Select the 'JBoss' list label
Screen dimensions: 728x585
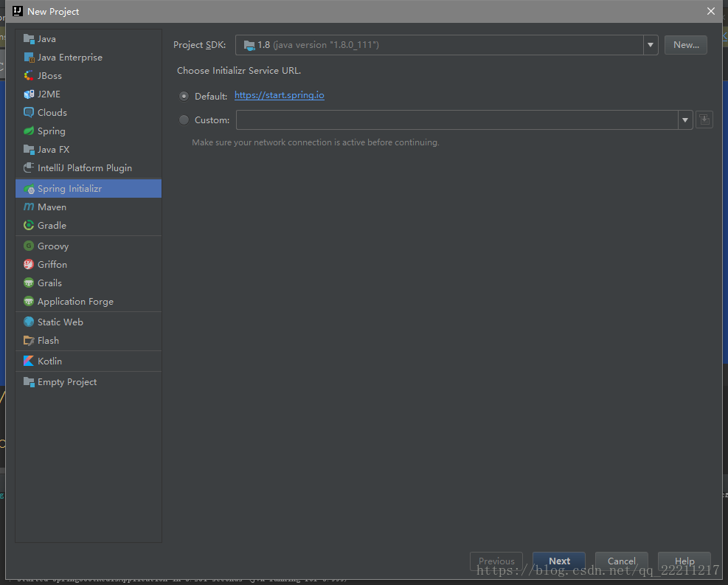tap(49, 76)
